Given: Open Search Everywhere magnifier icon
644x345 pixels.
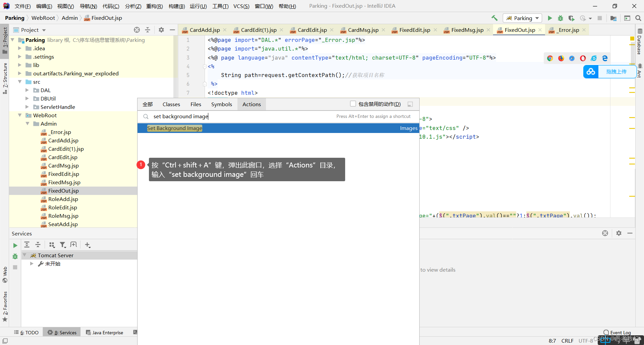Looking at the screenshot, I should [638, 18].
